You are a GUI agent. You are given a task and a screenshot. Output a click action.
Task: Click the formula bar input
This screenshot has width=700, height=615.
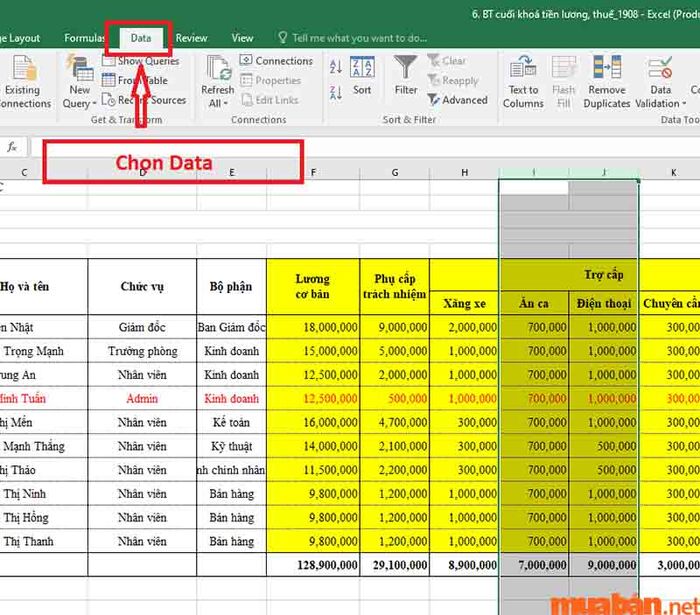(x=365, y=146)
